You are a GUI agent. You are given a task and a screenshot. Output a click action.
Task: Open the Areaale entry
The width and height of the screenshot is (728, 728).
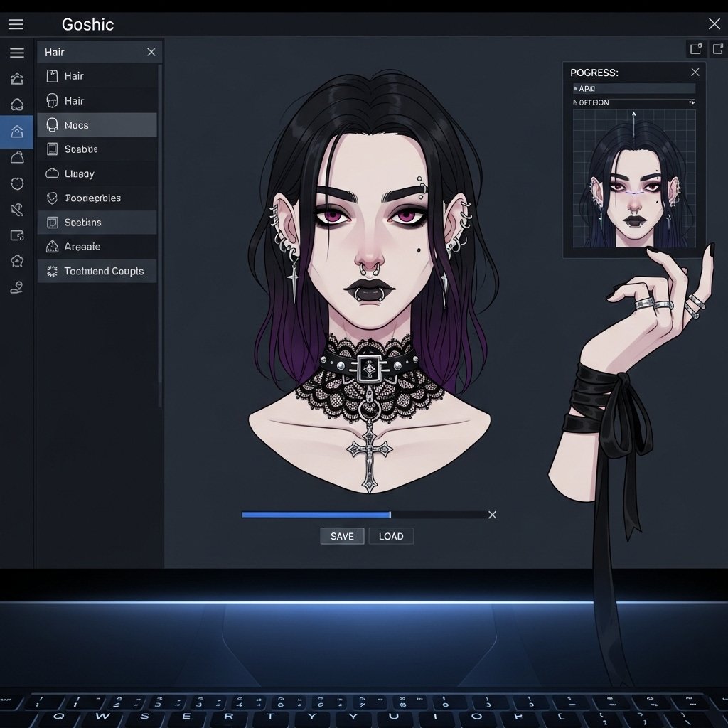[97, 247]
